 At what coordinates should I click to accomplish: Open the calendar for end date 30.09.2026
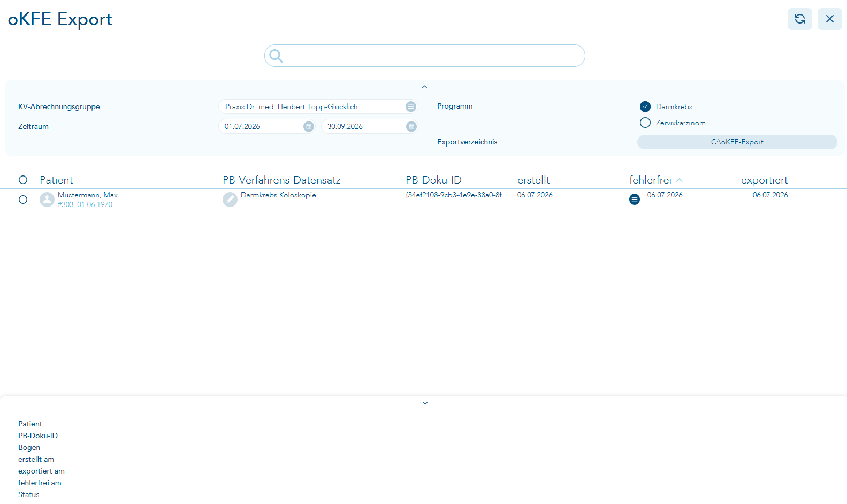coord(411,126)
